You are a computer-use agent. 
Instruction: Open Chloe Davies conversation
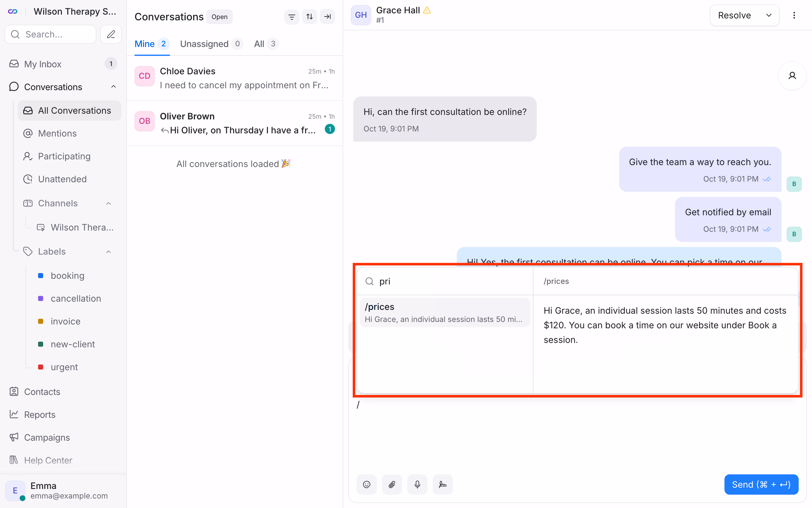click(235, 78)
